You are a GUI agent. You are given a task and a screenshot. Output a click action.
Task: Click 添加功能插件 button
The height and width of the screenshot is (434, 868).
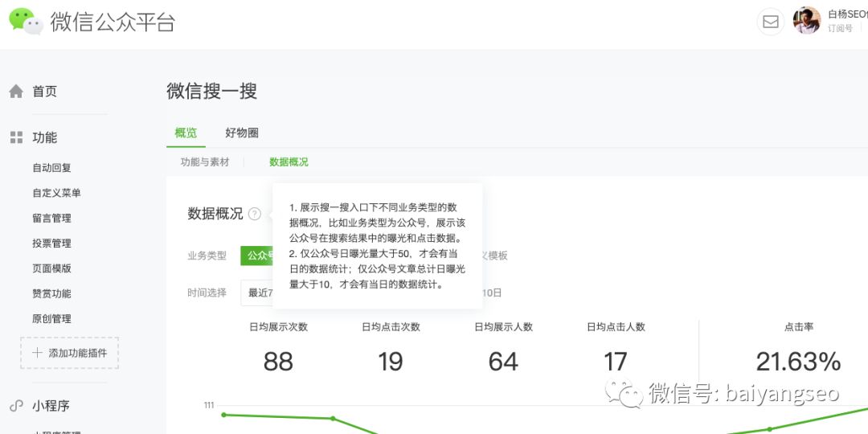tap(70, 353)
